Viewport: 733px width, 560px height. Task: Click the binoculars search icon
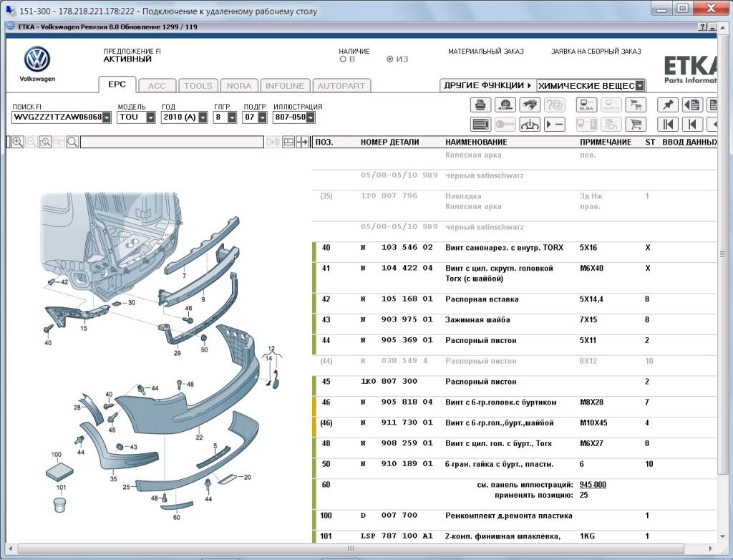[x=530, y=105]
